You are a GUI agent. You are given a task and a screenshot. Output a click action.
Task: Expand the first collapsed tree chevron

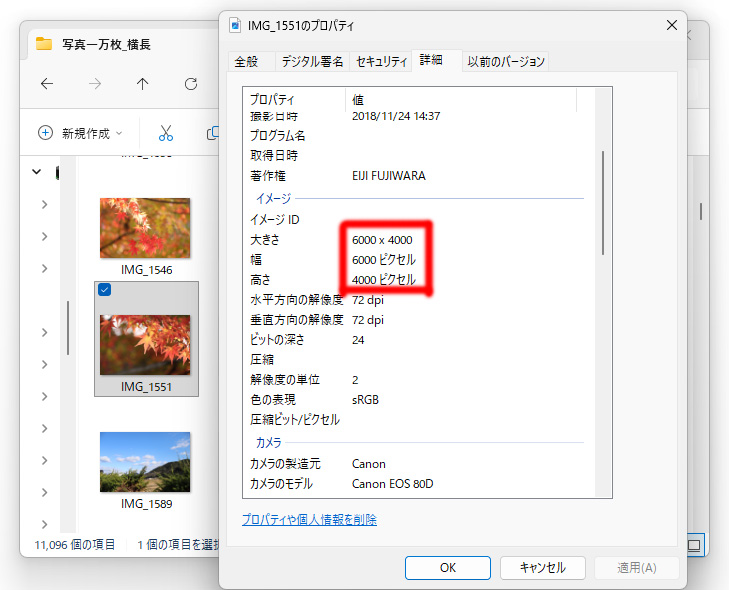point(45,205)
